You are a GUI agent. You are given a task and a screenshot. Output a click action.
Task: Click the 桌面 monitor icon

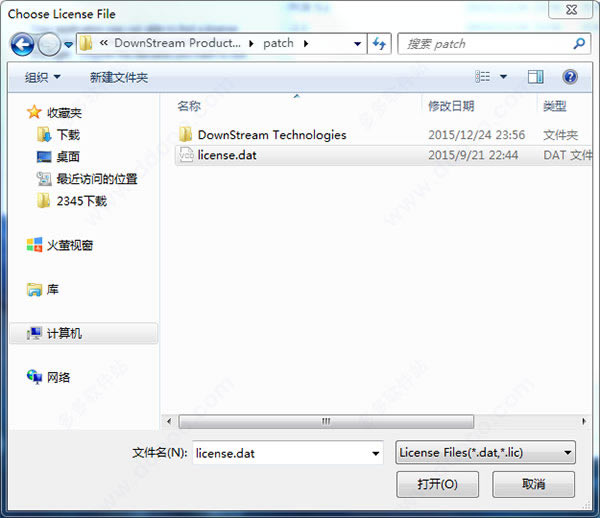(x=44, y=156)
